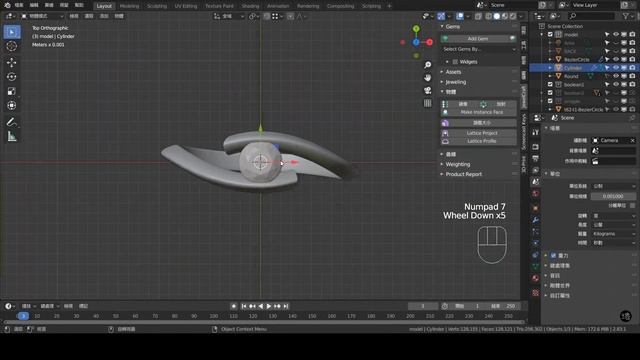Open the Modeling workspace tab
The width and height of the screenshot is (640, 360).
click(129, 6)
